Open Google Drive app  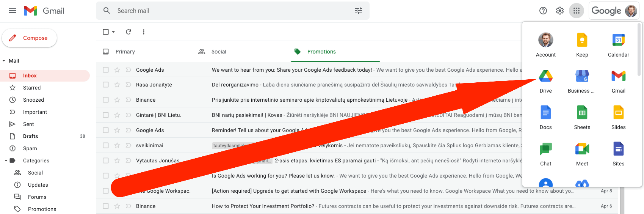coord(545,81)
